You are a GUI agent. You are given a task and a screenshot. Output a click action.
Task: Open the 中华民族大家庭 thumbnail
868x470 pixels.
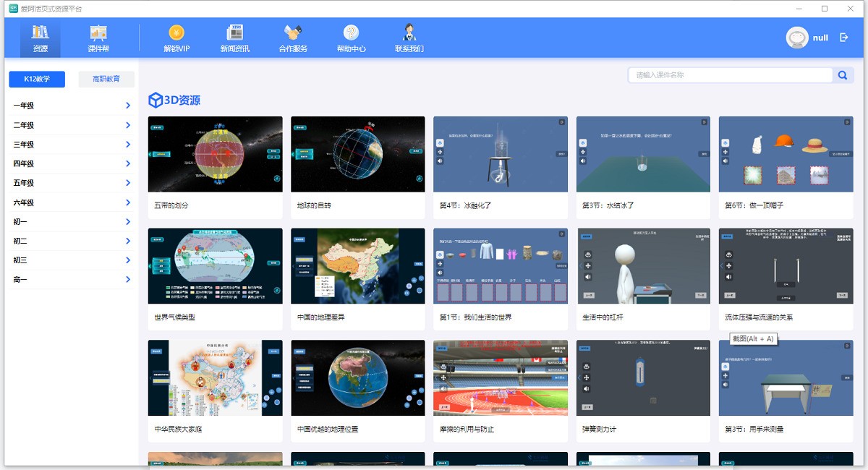point(215,378)
